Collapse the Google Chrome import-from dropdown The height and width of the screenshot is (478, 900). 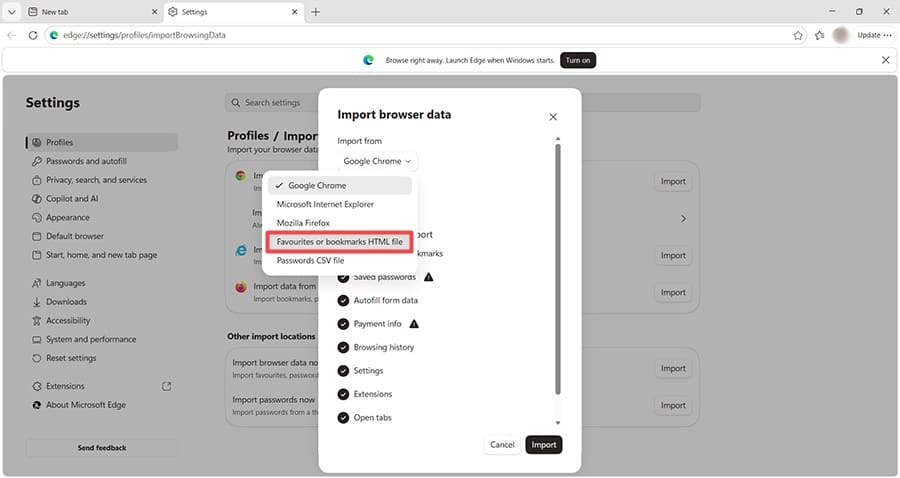tap(377, 161)
